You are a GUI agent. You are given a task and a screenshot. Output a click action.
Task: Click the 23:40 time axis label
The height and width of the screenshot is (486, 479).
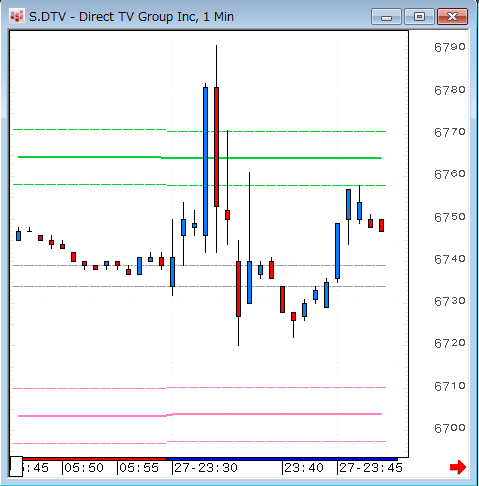pyautogui.click(x=304, y=468)
